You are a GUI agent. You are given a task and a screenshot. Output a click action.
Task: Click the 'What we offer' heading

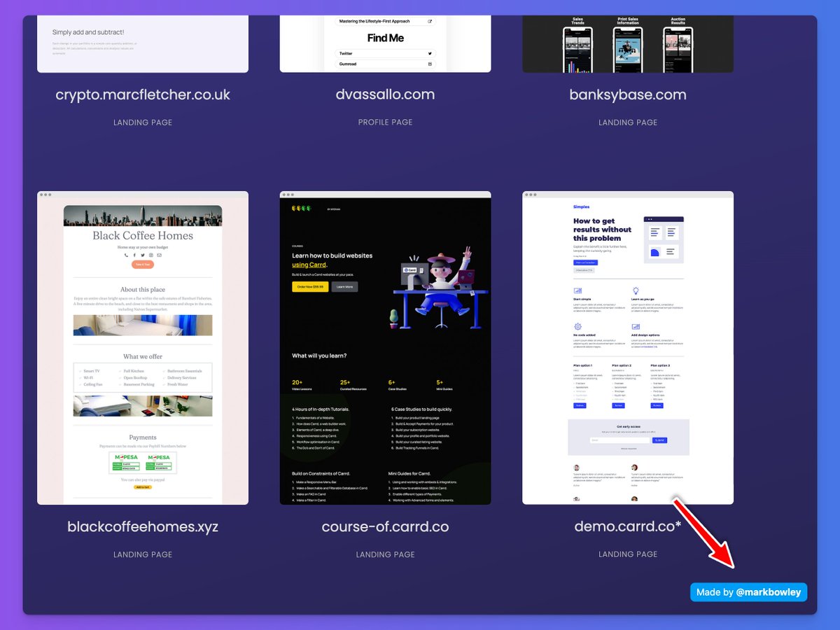(x=143, y=356)
